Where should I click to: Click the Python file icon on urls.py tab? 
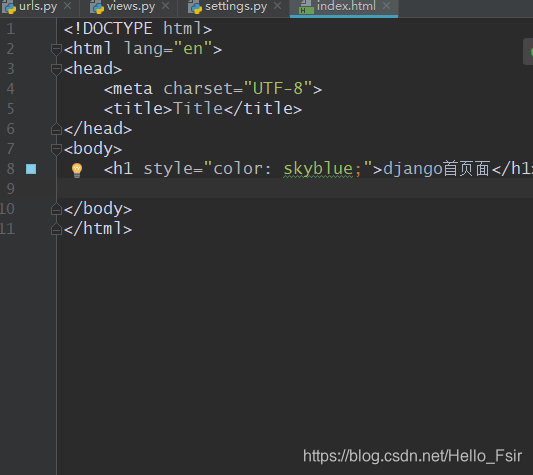pyautogui.click(x=9, y=7)
